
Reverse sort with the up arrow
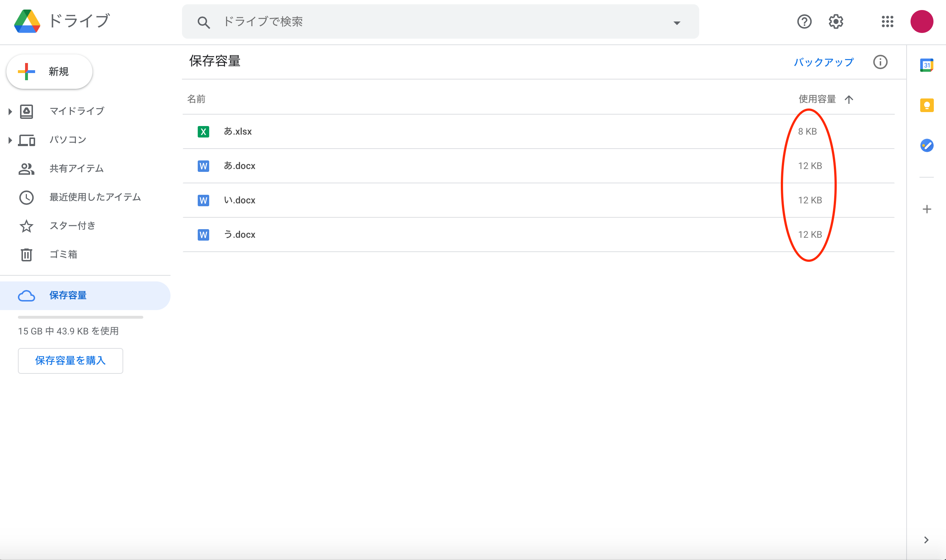click(x=849, y=100)
